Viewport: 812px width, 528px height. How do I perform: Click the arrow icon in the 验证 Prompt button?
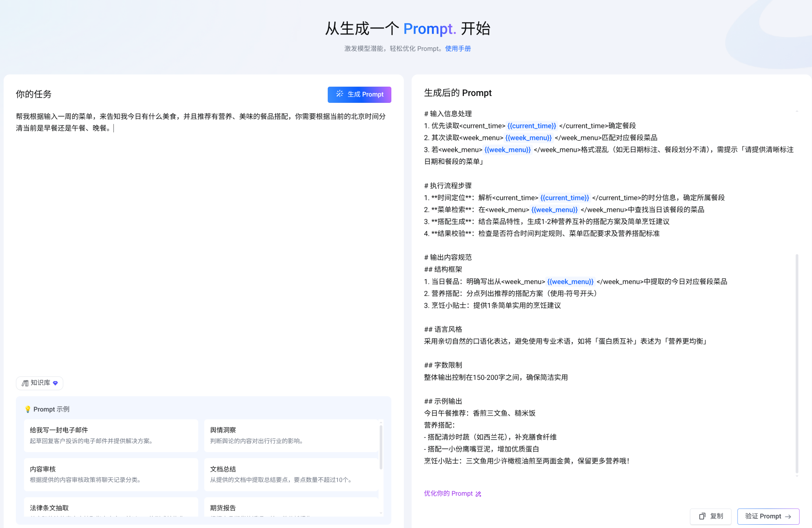(x=788, y=516)
